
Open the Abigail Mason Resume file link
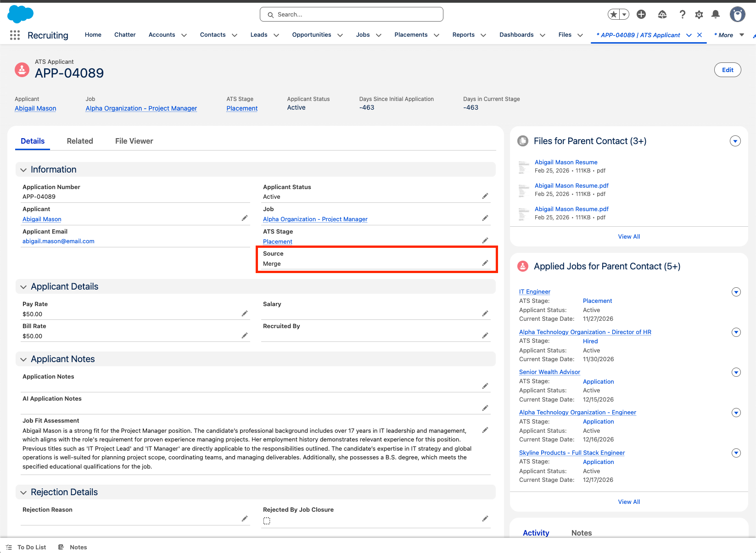point(566,162)
